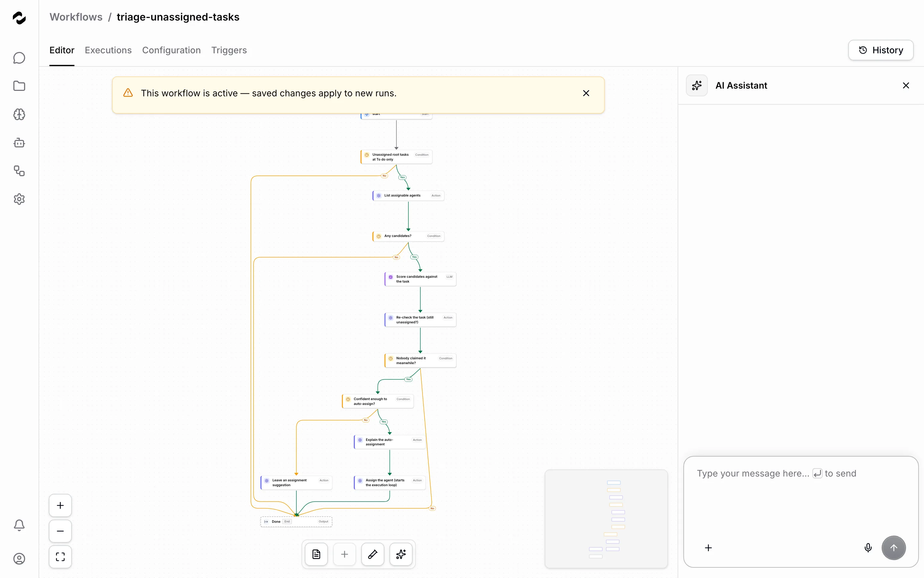Open the user profile icon
Viewport: 924px width, 578px height.
[19, 559]
